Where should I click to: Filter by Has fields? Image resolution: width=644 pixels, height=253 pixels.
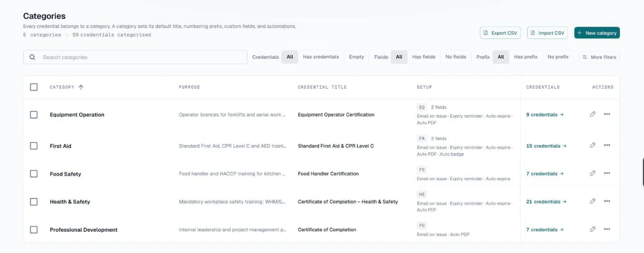(424, 57)
